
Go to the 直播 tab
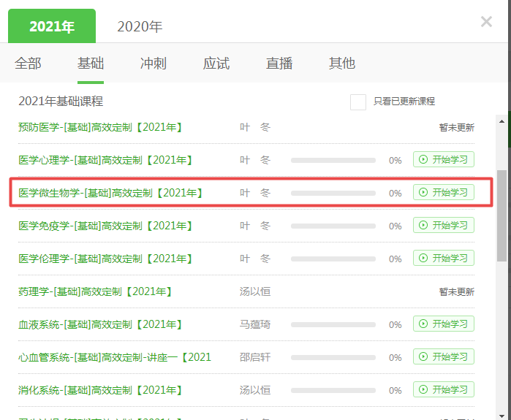click(279, 64)
